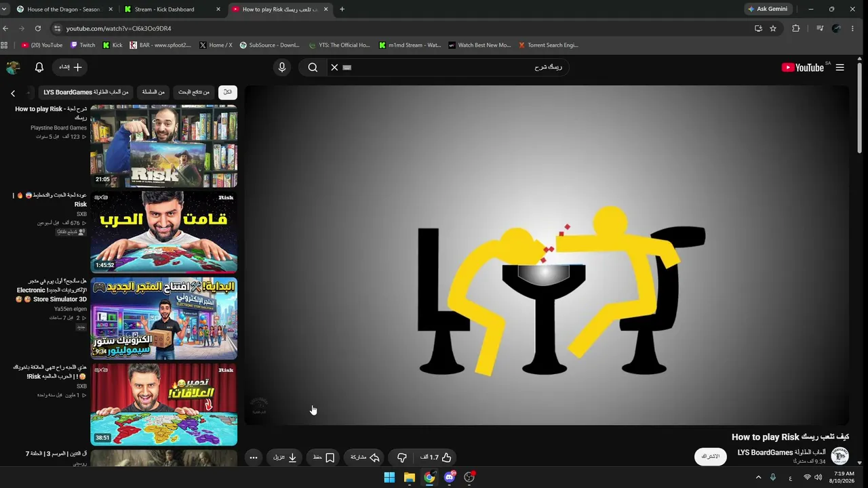Select the LYS BoardGames filter chip
This screenshot has height=488, width=868.
86,92
